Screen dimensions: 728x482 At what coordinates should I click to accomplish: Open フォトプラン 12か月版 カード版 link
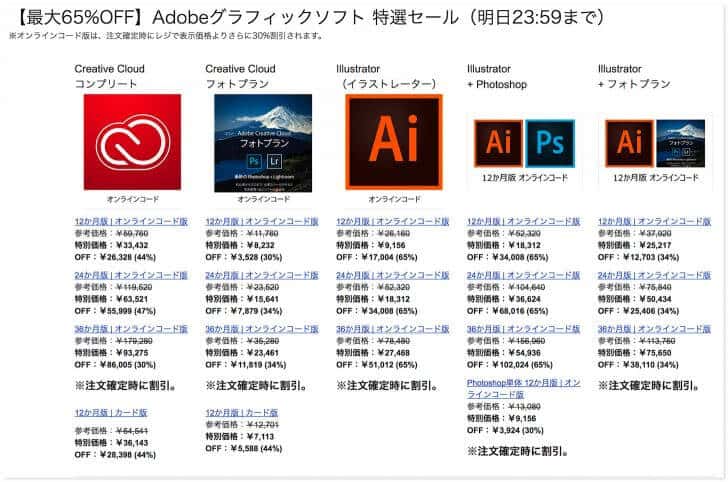coord(242,412)
